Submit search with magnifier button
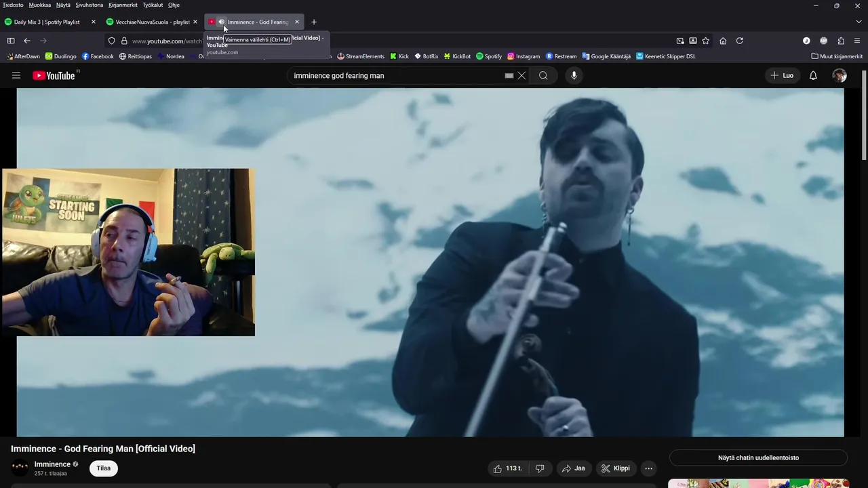This screenshot has height=488, width=868. coord(543,75)
